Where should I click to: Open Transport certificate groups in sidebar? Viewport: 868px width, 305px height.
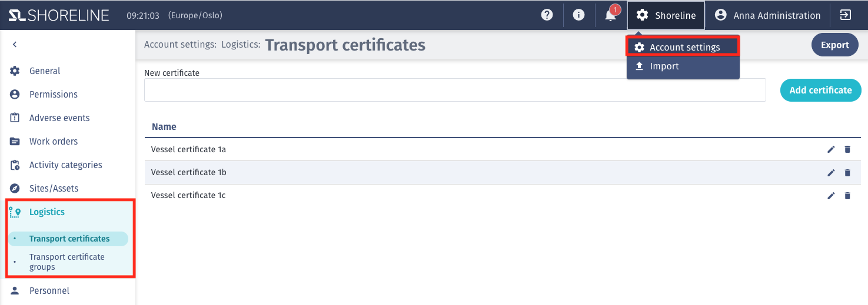click(68, 262)
